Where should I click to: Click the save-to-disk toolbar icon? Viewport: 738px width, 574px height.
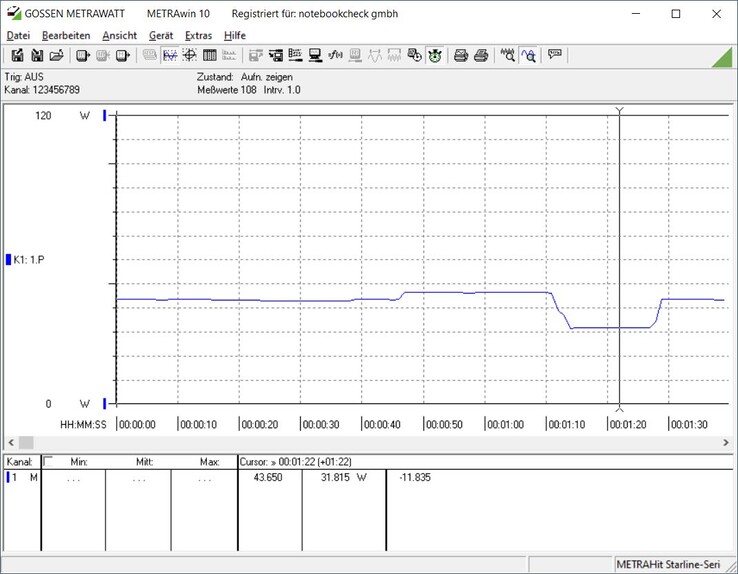click(17, 56)
